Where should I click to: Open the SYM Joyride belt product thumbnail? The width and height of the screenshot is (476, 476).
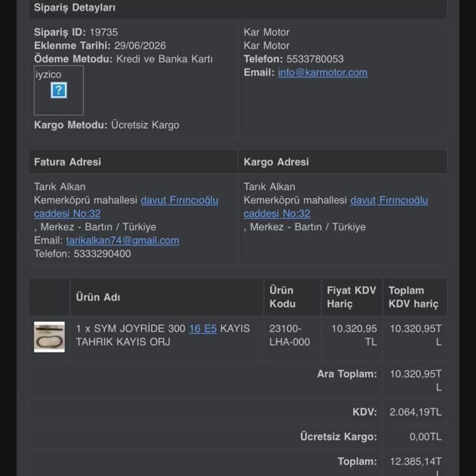pos(49,337)
